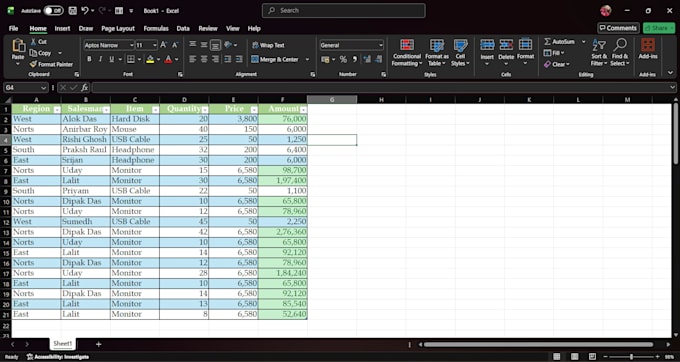Open Cell Styles gallery
Viewport: 680px width, 362px height.
(x=460, y=53)
